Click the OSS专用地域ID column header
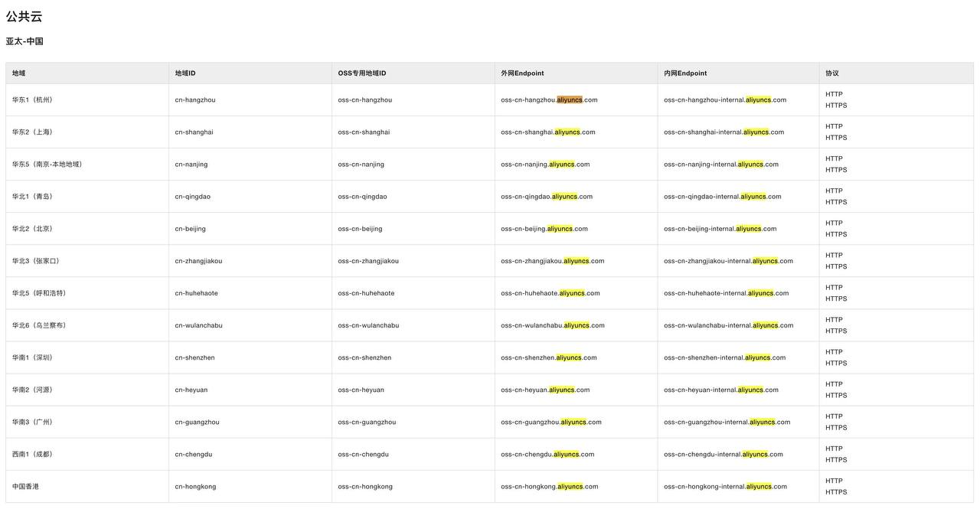The image size is (980, 509). point(362,73)
